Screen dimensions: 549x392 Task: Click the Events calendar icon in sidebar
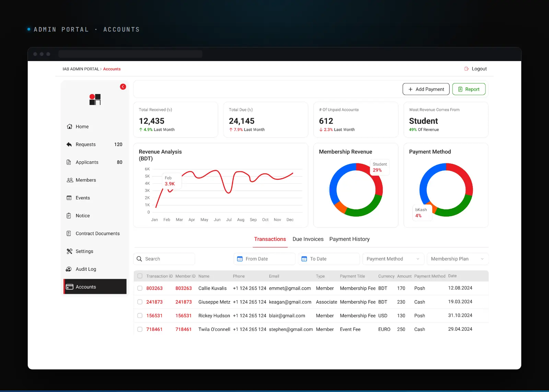69,198
